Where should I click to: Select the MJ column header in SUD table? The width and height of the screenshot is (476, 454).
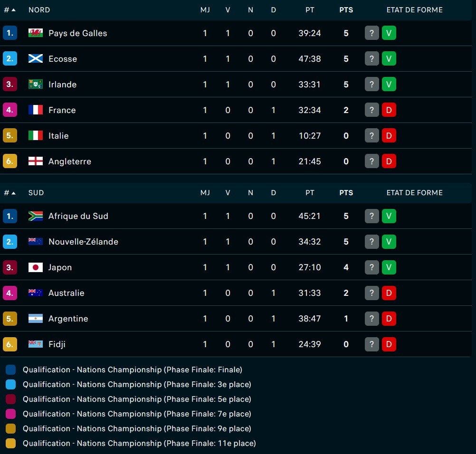point(205,193)
